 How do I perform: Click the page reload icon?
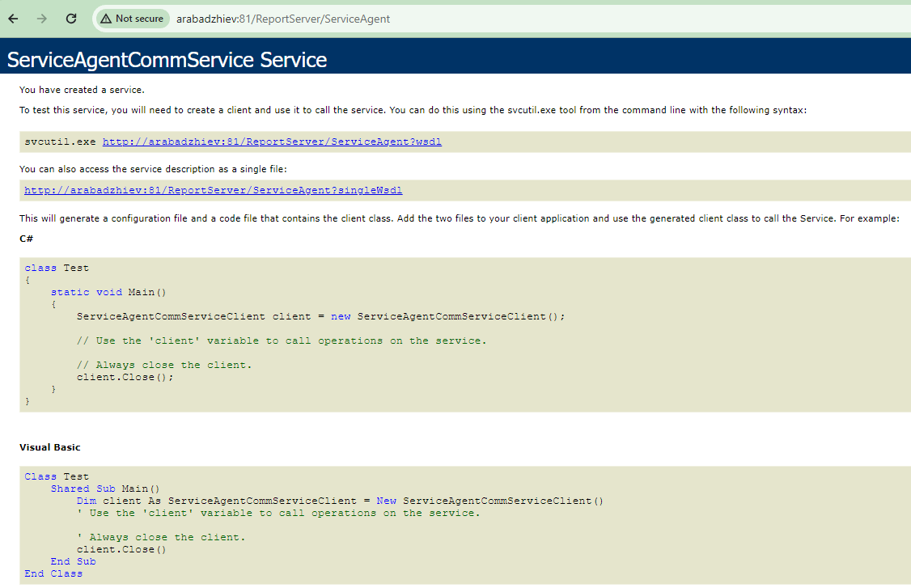coord(70,18)
